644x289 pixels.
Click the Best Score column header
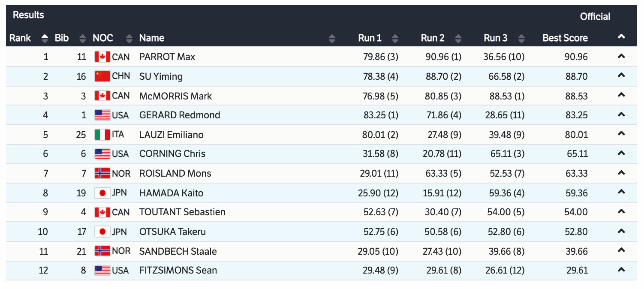click(565, 38)
